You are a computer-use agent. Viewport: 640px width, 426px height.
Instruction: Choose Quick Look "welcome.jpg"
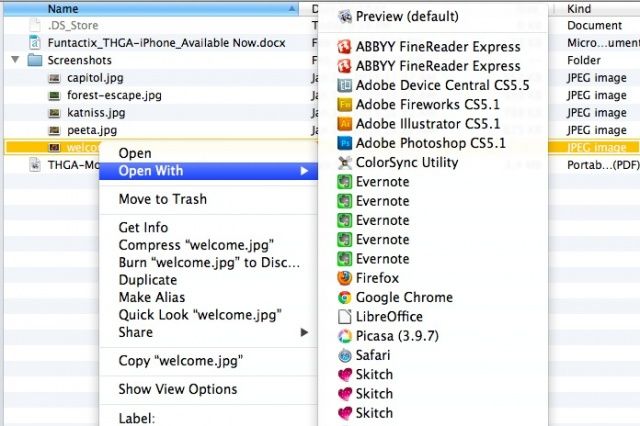[200, 315]
